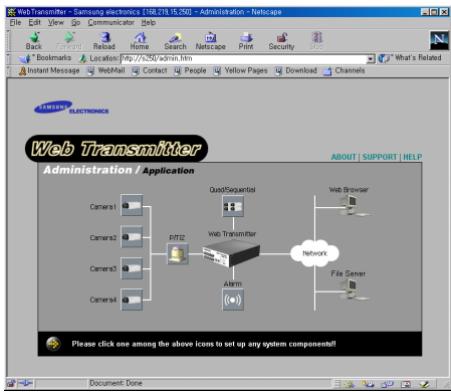Click the Web Transmitter device image
This screenshot has width=451, height=392.
(x=231, y=253)
